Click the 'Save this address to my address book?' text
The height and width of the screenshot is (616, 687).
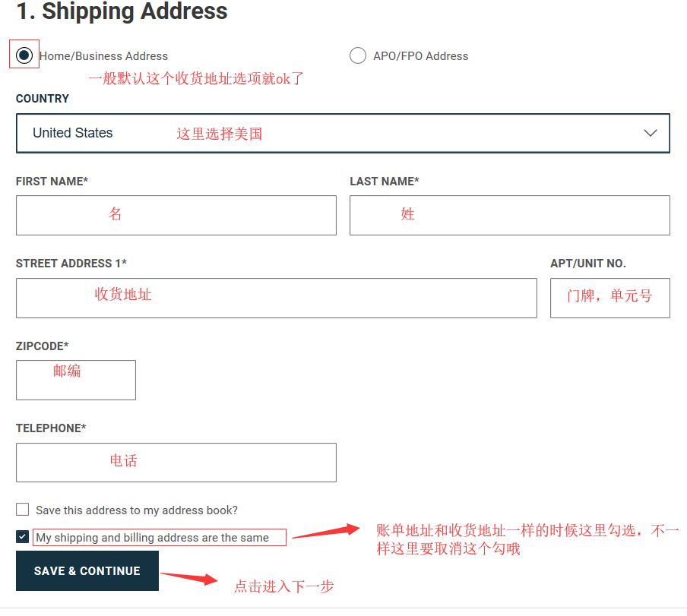(137, 510)
